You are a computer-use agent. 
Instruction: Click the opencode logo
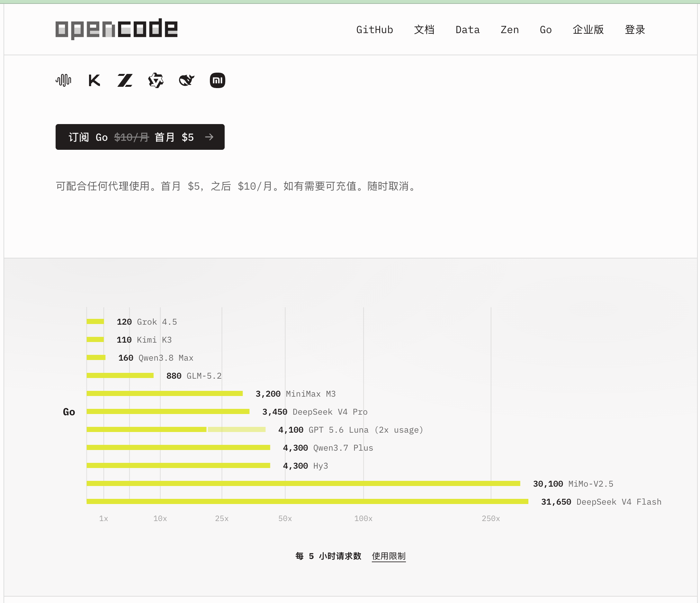pos(117,29)
